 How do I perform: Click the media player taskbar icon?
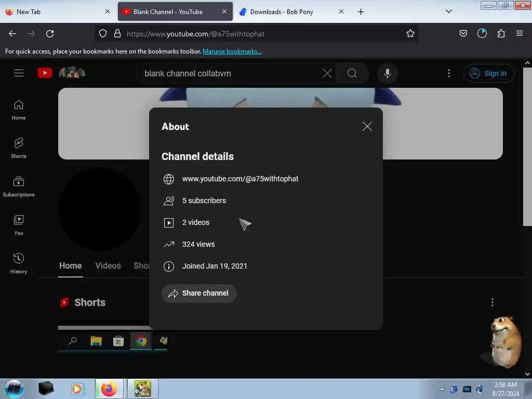pos(77,389)
